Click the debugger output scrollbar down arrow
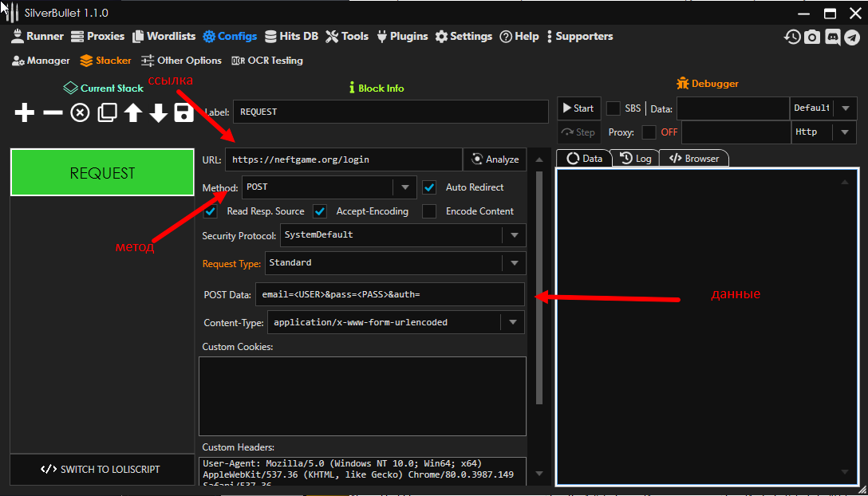This screenshot has width=868, height=496. tap(845, 471)
